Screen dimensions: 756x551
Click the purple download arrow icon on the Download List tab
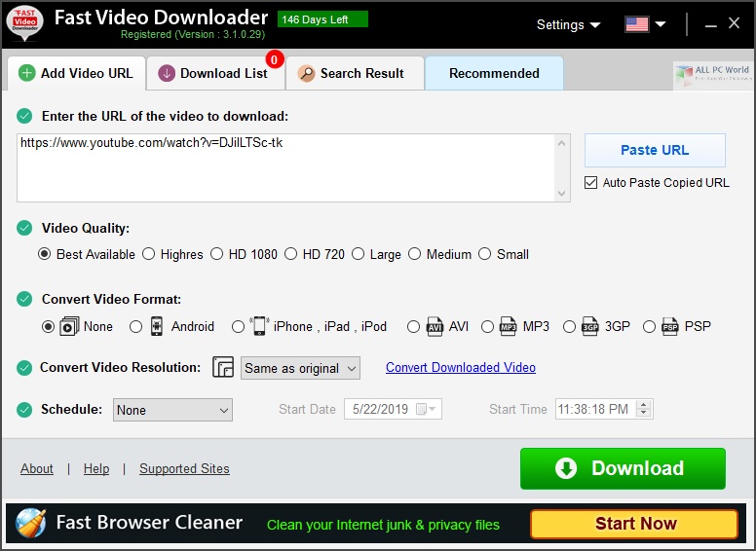167,73
